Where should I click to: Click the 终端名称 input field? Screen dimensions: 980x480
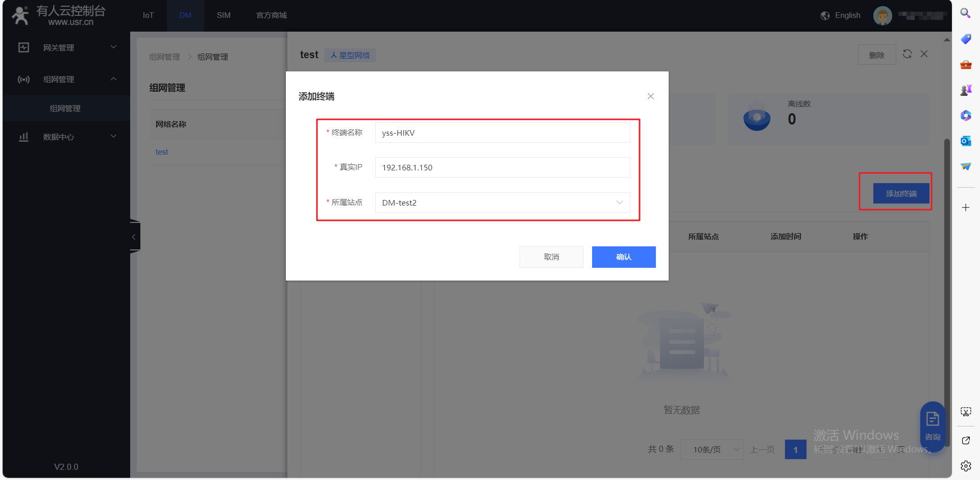pos(502,133)
